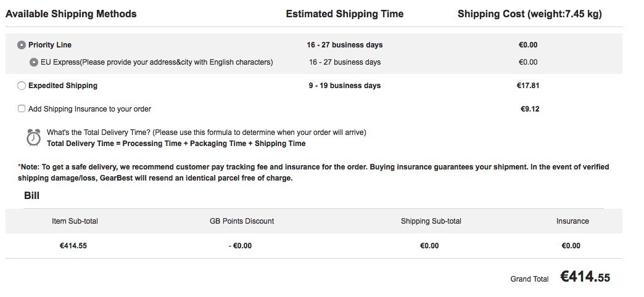Click the Available Shipping Methods heading
This screenshot has width=644, height=297.
[71, 14]
